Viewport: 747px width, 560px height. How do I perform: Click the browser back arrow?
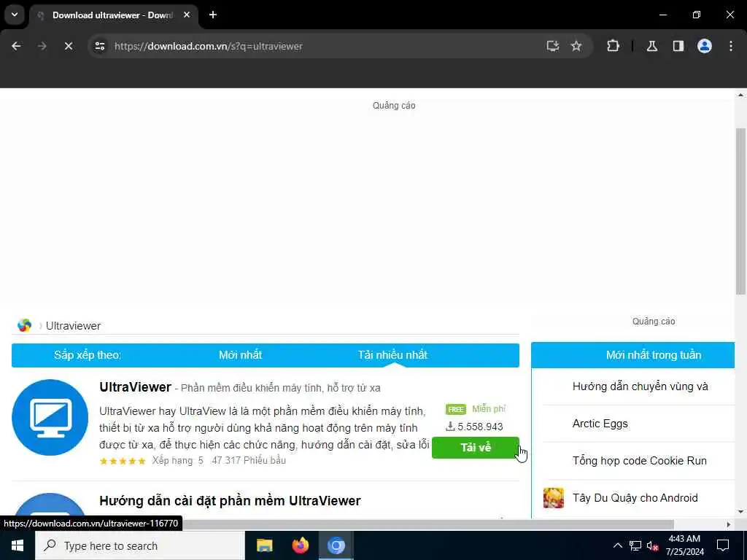click(x=16, y=46)
